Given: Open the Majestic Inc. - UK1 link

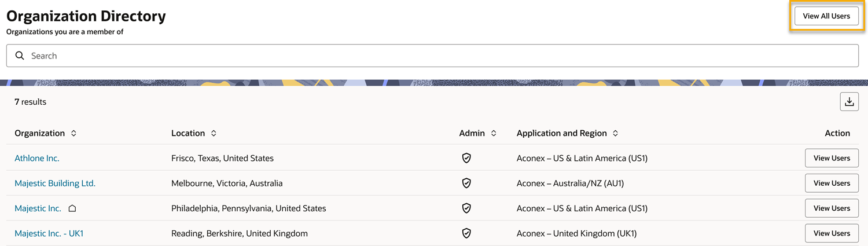Looking at the screenshot, I should [49, 233].
